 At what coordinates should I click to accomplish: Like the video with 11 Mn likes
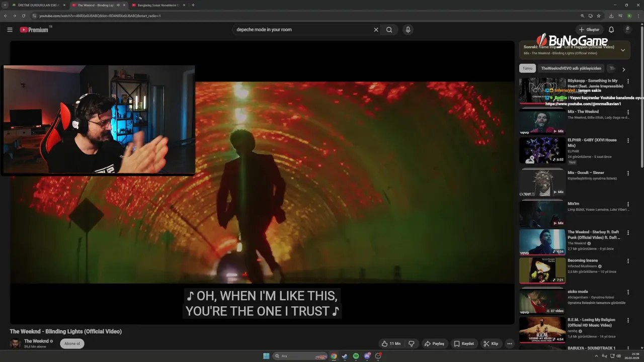[390, 344]
